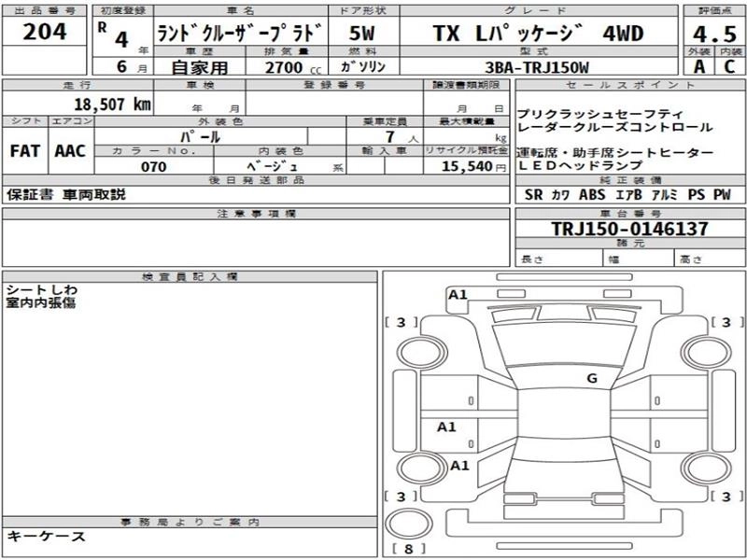Viewport: 747px width, 560px height.
Task: Select the exterior color パール
Action: point(201,137)
